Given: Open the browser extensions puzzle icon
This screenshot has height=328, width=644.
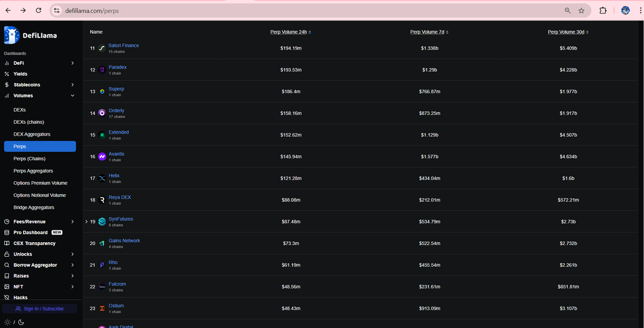Looking at the screenshot, I should click(x=603, y=10).
